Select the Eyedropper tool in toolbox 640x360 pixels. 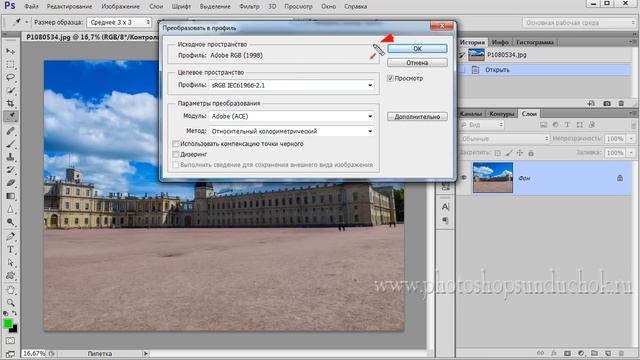coord(11,116)
